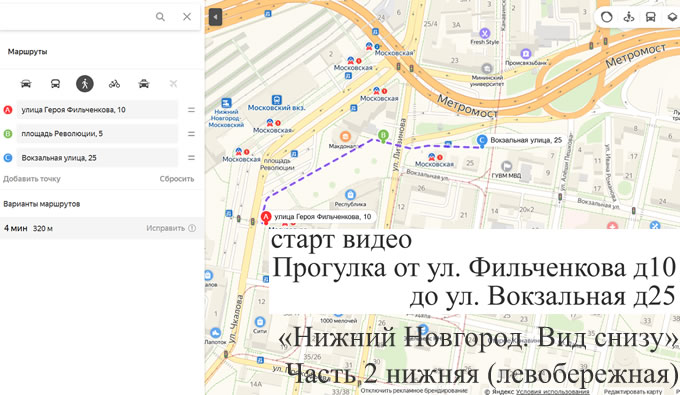Clear the search with the X icon
The image size is (680, 395).
(187, 16)
